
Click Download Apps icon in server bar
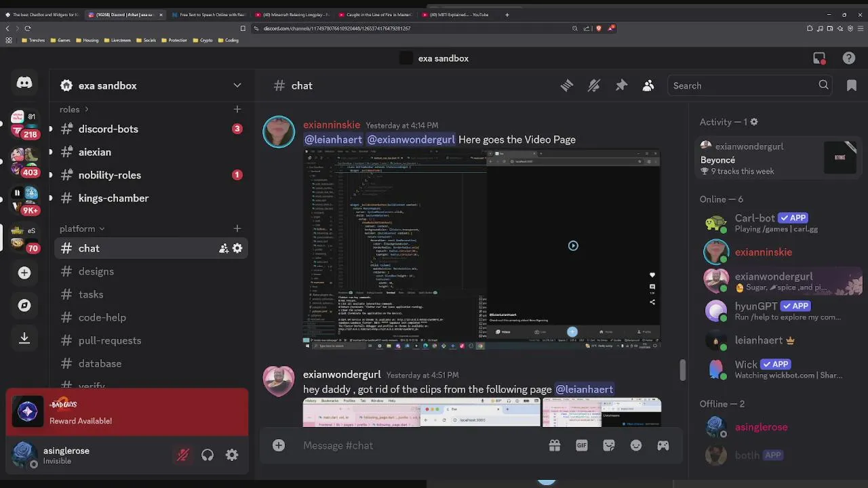click(x=24, y=338)
